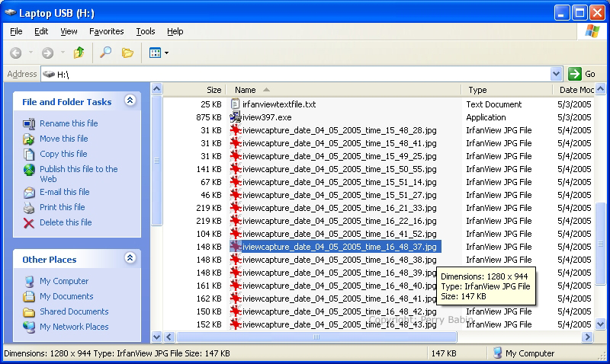
Task: Click the file list vertical scrollbar thumb
Action: 600,244
